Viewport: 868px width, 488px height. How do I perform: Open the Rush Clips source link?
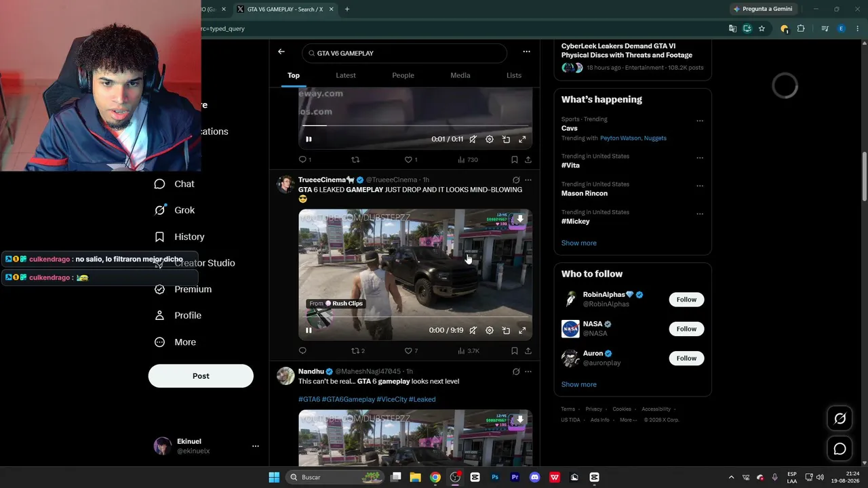336,304
